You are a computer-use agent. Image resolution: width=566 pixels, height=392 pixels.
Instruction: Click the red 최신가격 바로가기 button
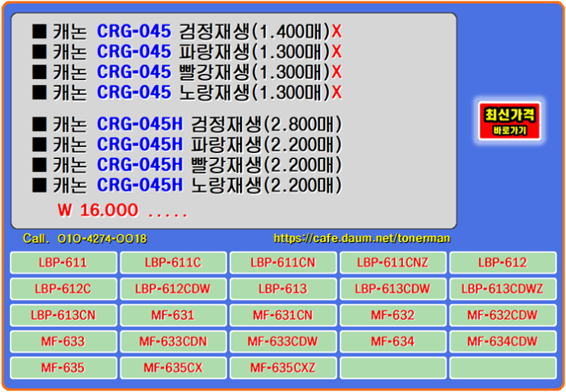tap(510, 121)
